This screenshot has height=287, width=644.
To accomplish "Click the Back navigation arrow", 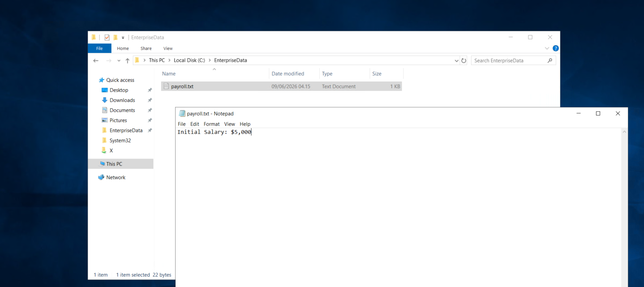I will [x=96, y=60].
